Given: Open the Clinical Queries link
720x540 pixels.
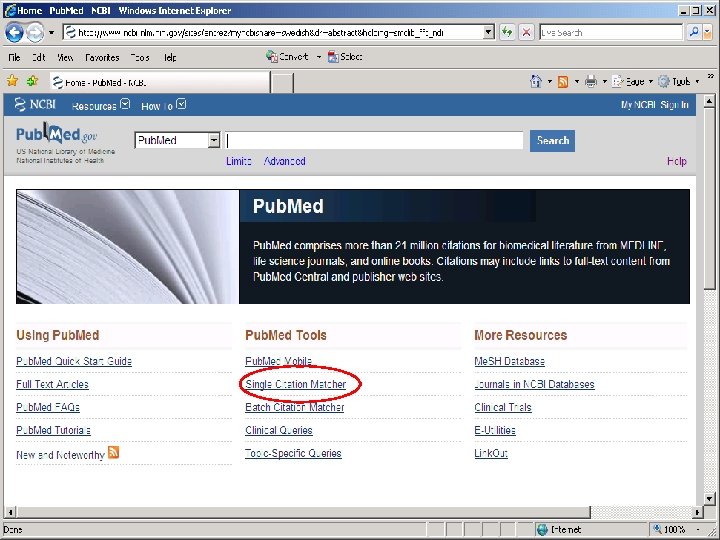Looking at the screenshot, I should click(279, 430).
